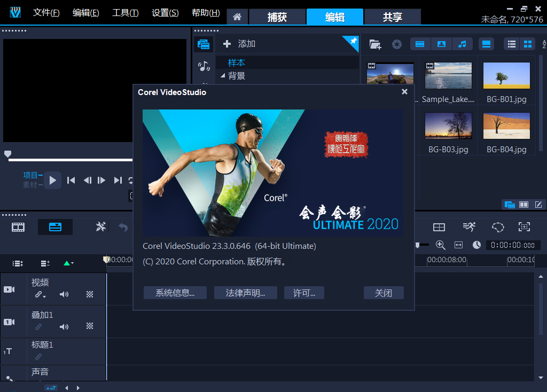Toggle show audio files filter in library
This screenshot has width=547, height=392.
(462, 44)
